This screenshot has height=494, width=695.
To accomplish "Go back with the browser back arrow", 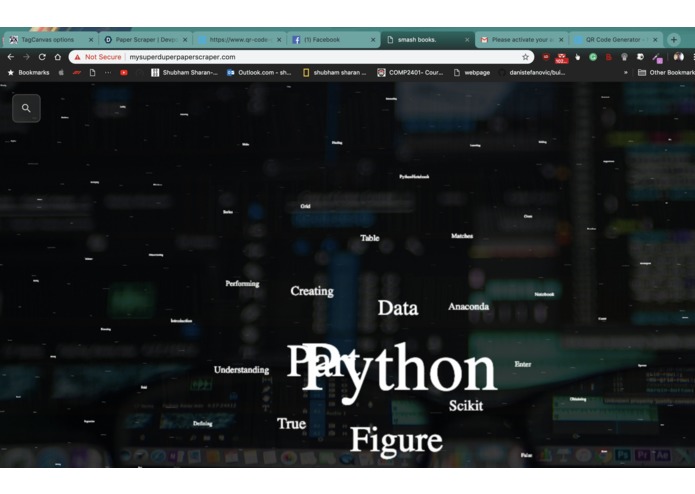I will (x=11, y=57).
